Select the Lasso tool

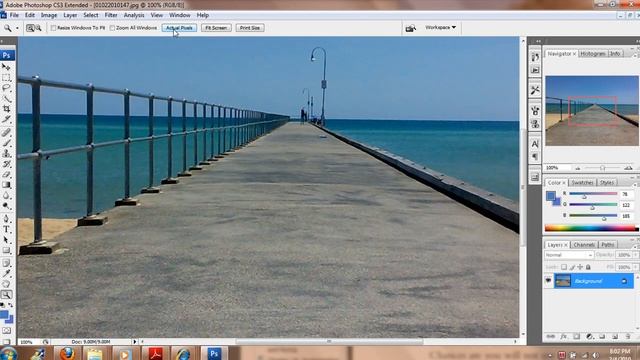(x=6, y=88)
